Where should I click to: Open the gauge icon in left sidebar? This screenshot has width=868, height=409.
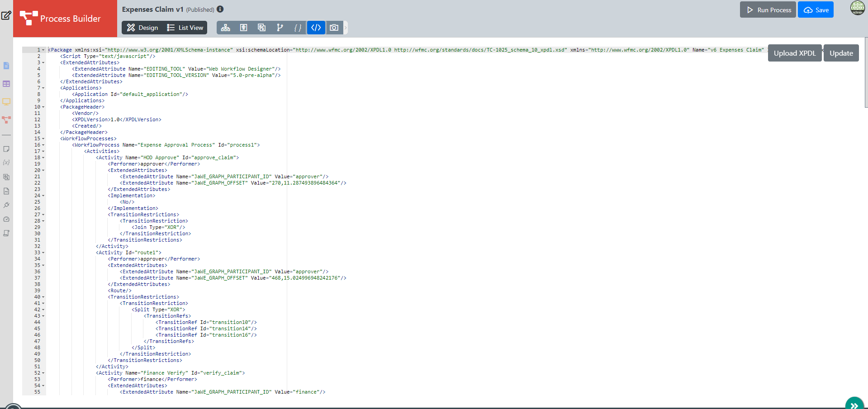6,219
